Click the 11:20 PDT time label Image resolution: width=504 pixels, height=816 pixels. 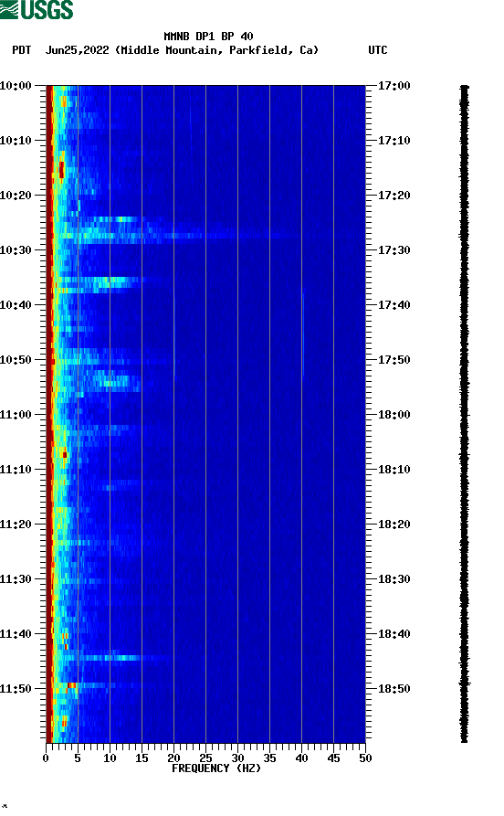16,525
